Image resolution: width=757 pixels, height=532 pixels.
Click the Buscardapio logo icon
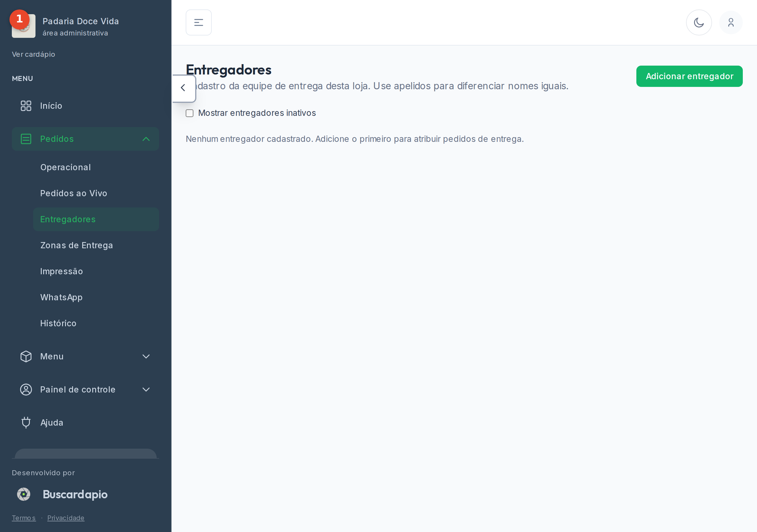pos(24,494)
